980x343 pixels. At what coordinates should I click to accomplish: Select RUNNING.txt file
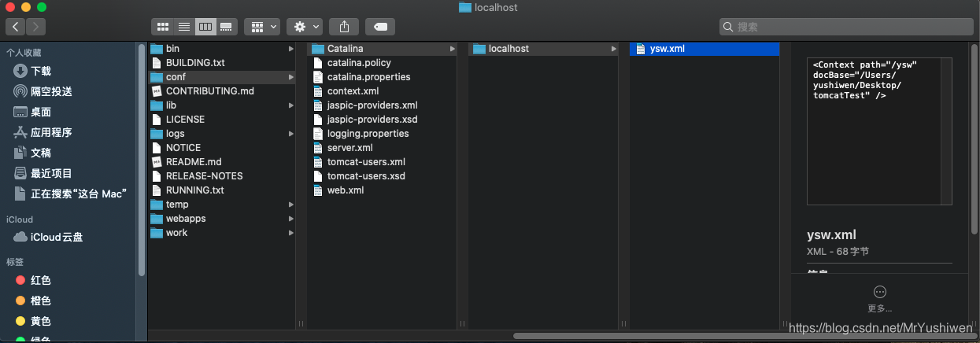(222, 190)
